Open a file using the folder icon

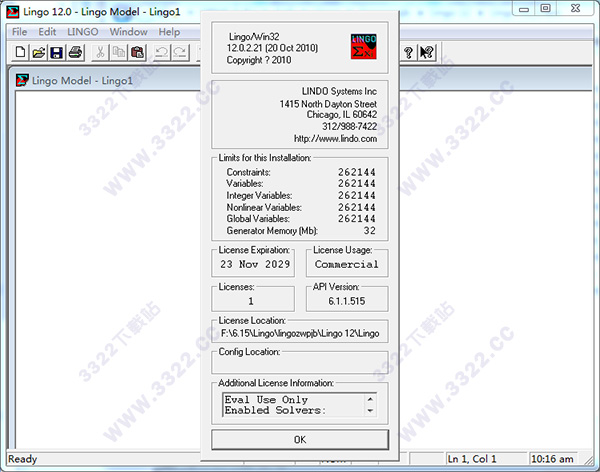coord(38,52)
